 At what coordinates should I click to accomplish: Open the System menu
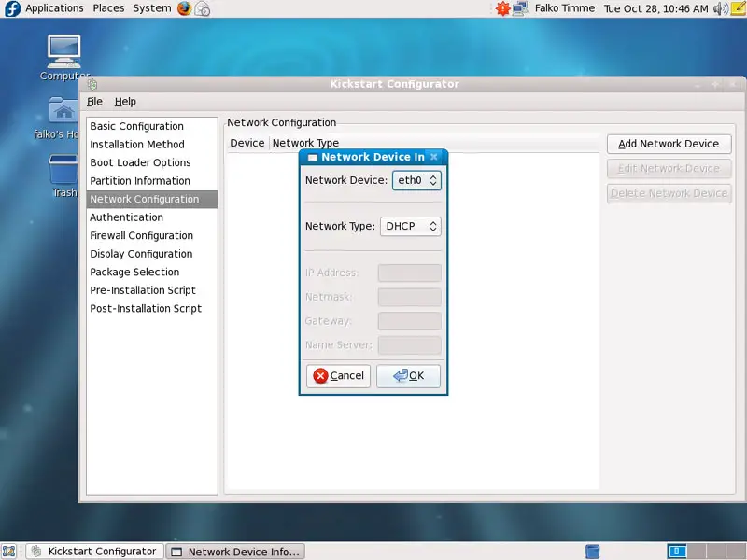(152, 8)
